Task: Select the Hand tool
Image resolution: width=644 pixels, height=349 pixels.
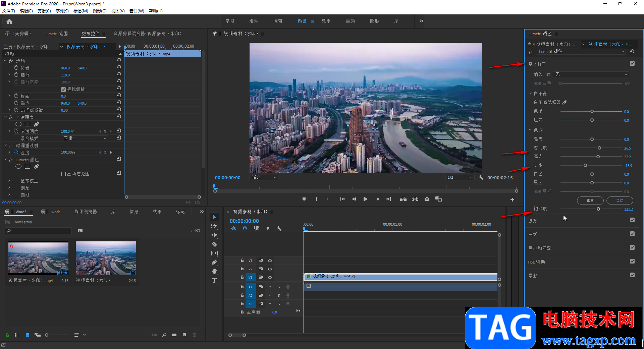Action: click(214, 271)
